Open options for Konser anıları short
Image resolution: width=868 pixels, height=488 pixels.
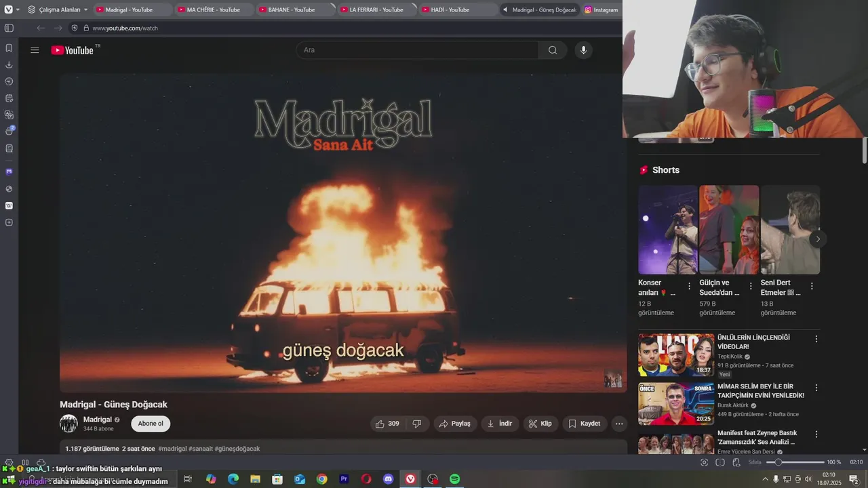(690, 286)
